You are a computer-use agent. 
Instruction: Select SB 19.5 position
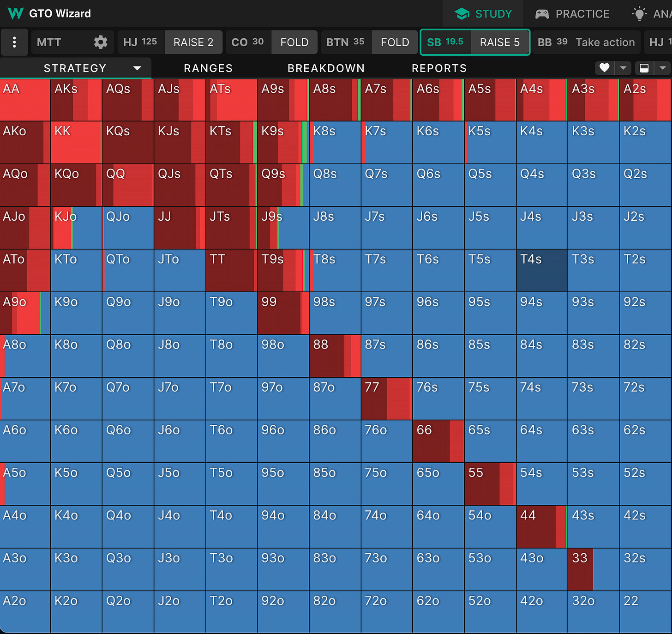tap(446, 42)
